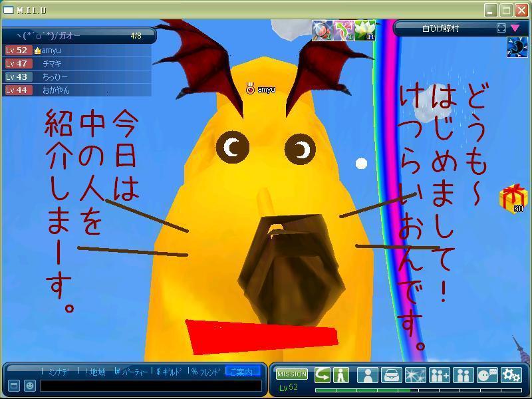Click the chat window toggle icon
Viewport: 532px width, 399px height.
tap(14, 386)
